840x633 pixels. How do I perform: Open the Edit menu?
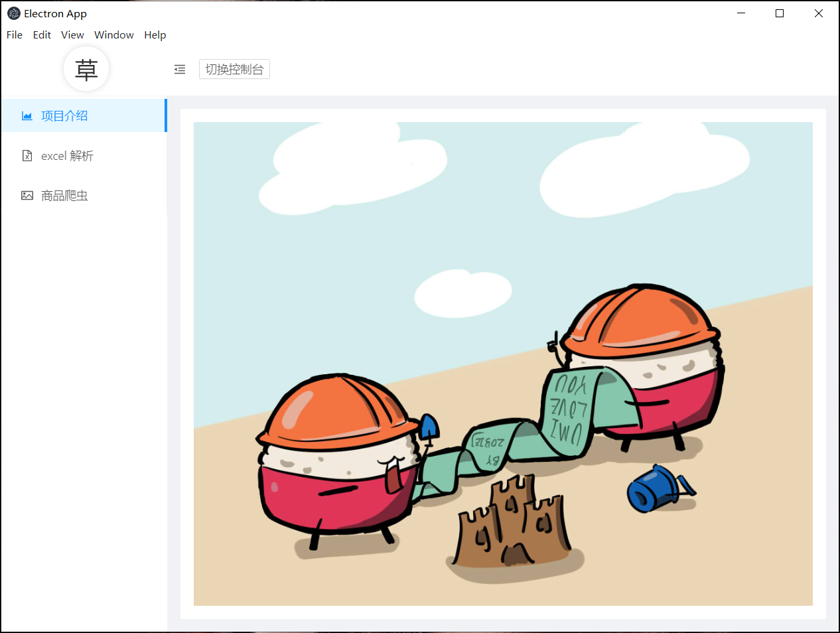[42, 35]
